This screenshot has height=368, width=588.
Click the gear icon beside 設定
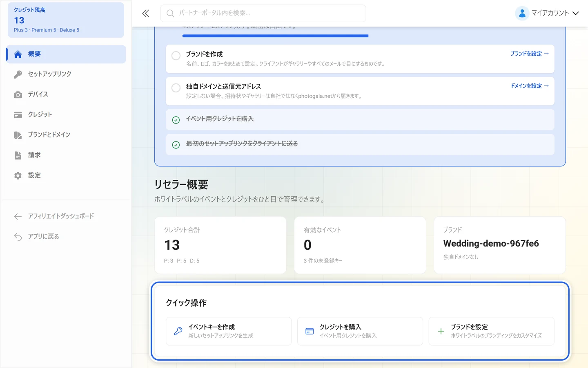point(18,176)
